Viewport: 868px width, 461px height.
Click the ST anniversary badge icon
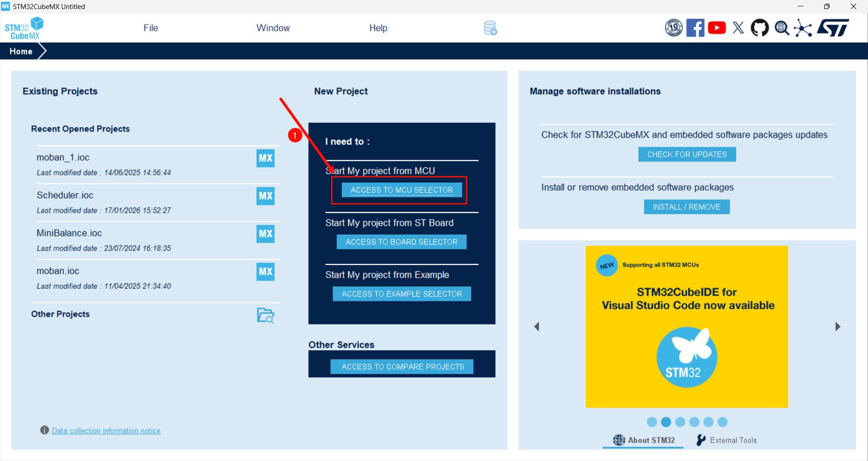[674, 28]
